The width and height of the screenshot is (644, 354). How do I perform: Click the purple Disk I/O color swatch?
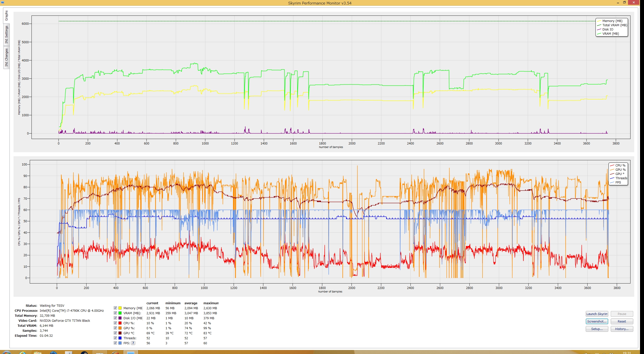point(120,318)
